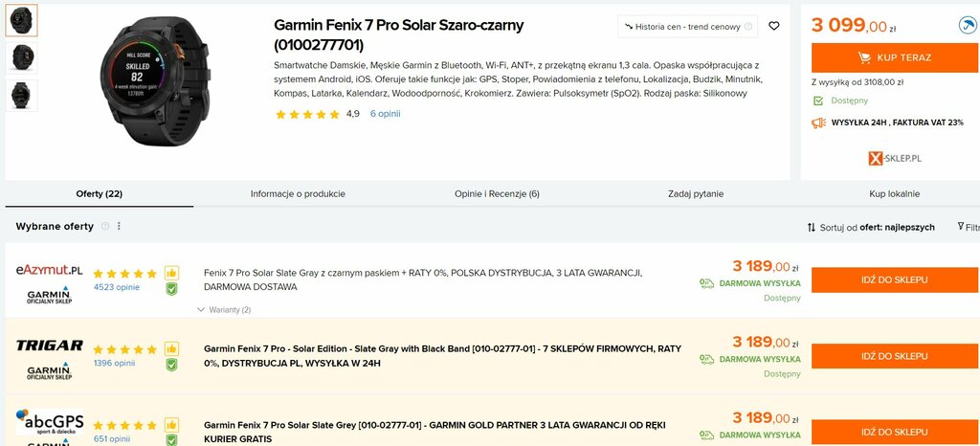The image size is (980, 446).
Task: Click the TRIGAR green shield badge
Action: click(x=171, y=365)
